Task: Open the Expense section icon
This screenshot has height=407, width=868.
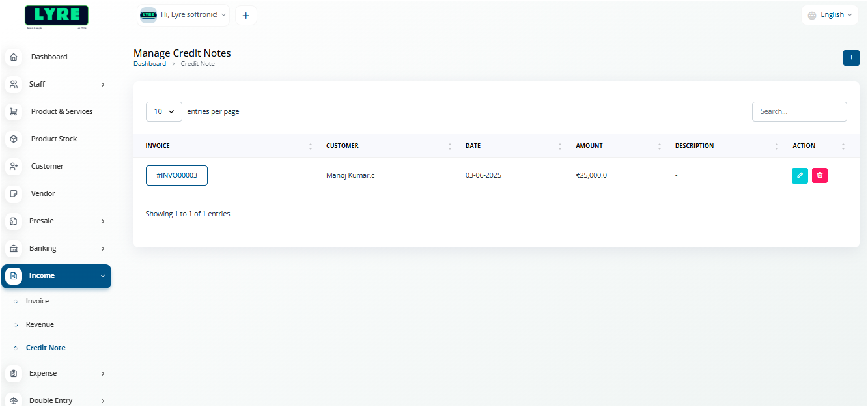Action: pyautogui.click(x=14, y=373)
